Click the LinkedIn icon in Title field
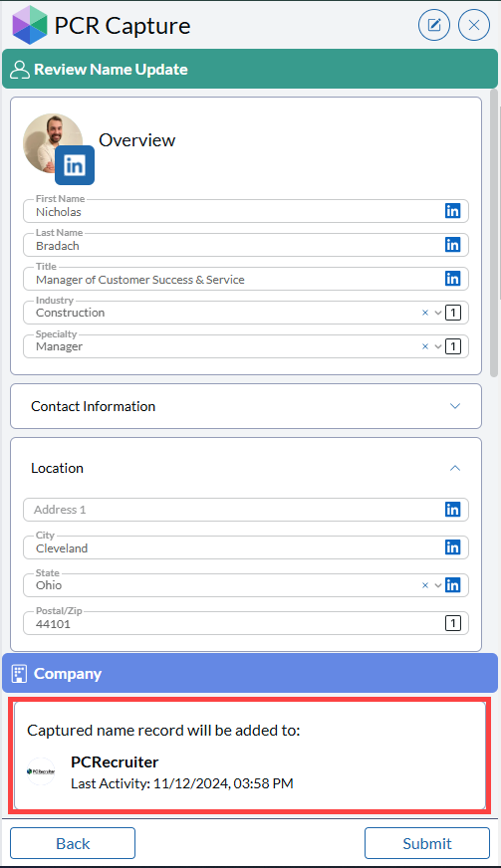The width and height of the screenshot is (501, 868). coord(453,279)
